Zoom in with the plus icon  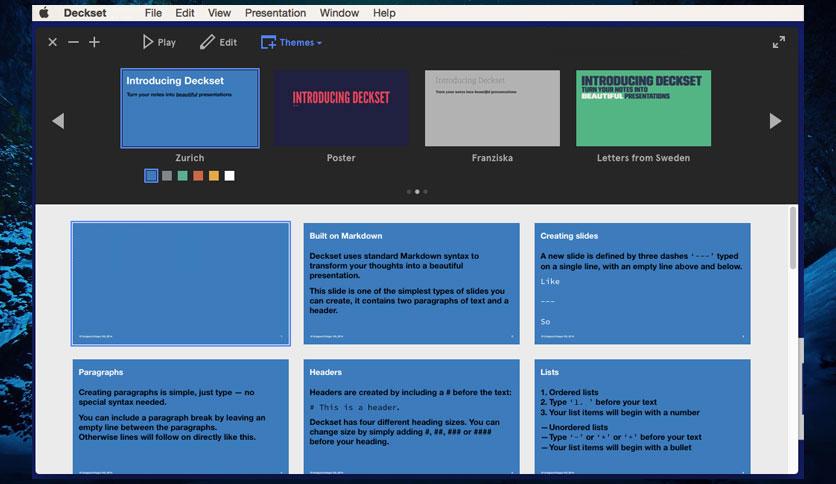click(x=94, y=42)
